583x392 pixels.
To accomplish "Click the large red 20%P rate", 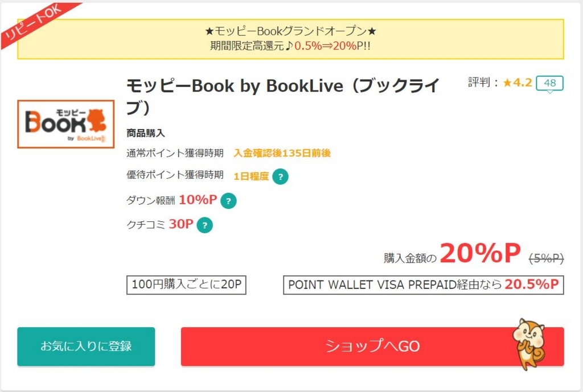I will [x=480, y=253].
